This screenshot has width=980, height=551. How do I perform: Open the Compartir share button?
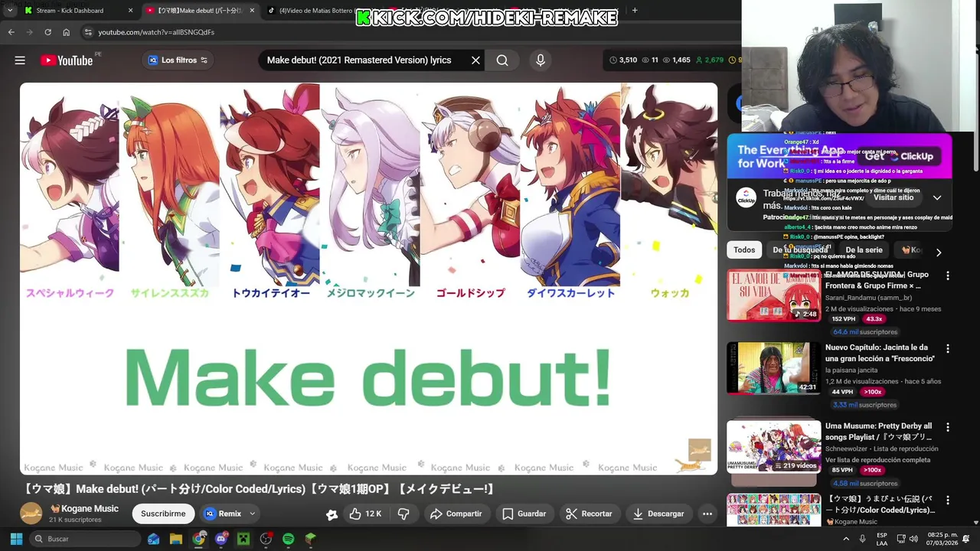click(456, 514)
